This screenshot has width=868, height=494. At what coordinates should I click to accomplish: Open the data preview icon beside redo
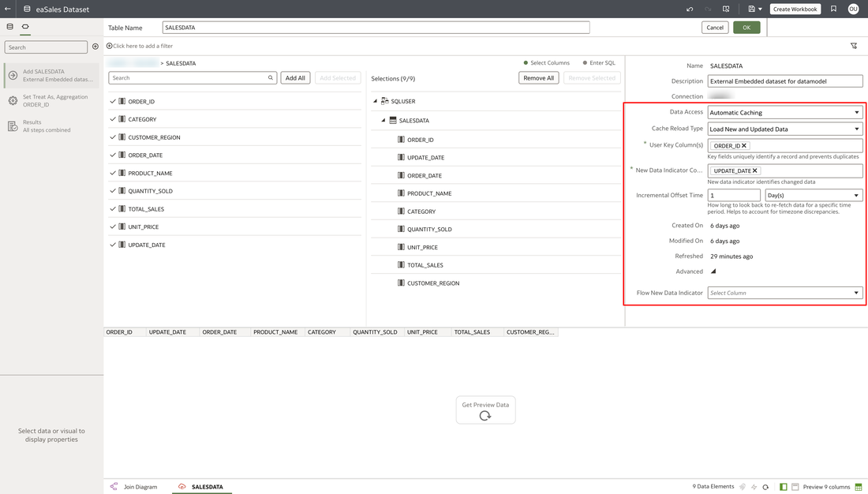click(726, 9)
